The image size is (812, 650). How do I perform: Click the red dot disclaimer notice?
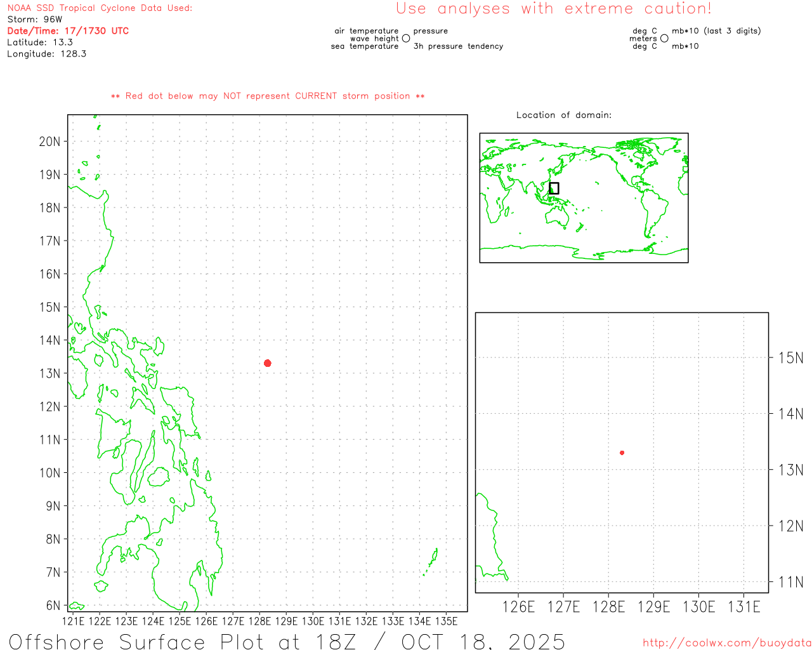coord(268,96)
